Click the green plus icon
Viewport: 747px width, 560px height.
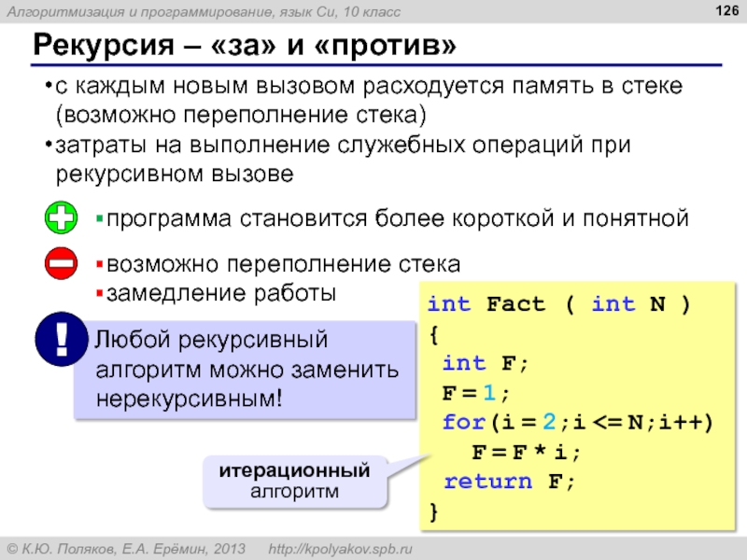[62, 219]
